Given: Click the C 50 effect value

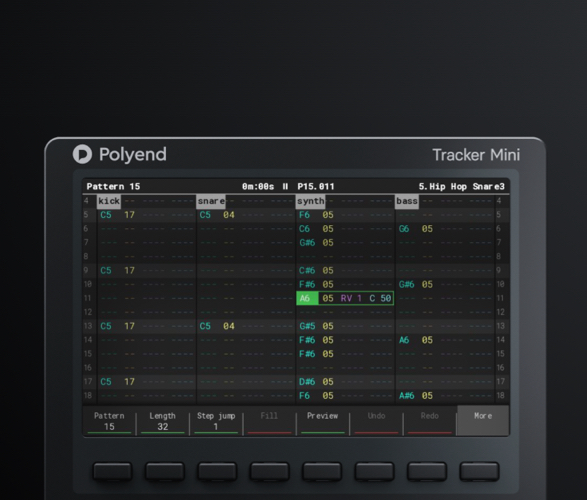Looking at the screenshot, I should (380, 298).
